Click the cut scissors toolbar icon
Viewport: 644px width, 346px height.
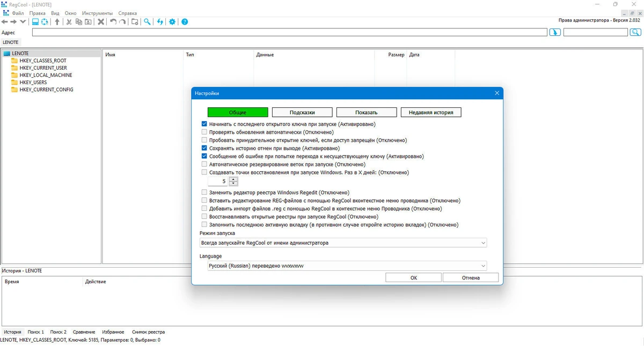click(69, 22)
